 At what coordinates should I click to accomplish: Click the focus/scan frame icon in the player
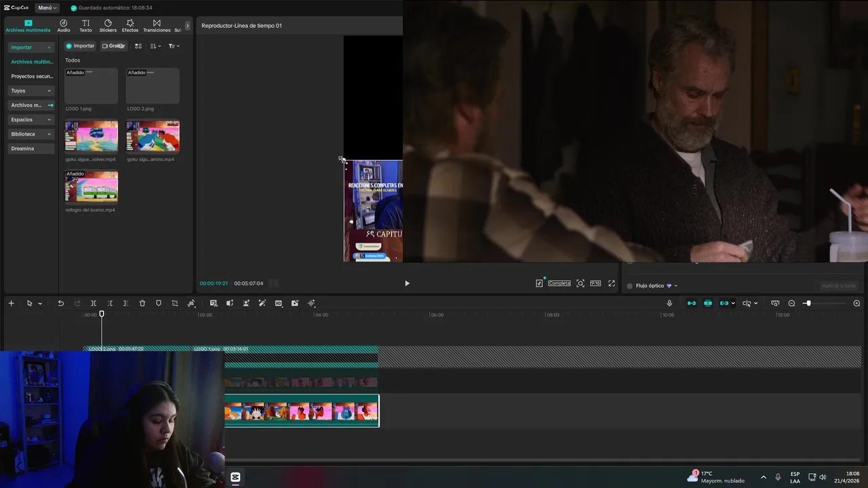pyautogui.click(x=580, y=283)
